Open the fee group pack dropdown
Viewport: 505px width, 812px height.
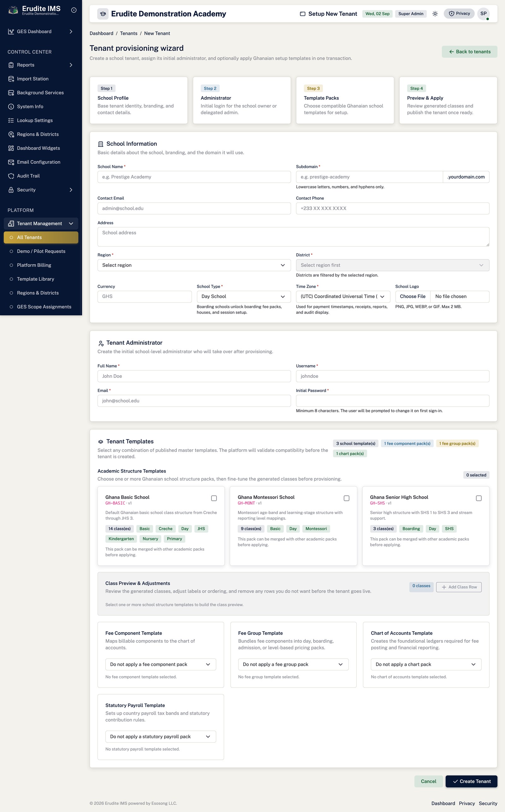(x=293, y=664)
